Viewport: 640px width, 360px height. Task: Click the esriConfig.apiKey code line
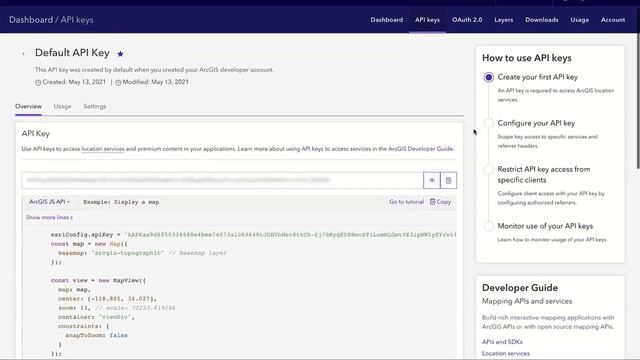[253, 235]
